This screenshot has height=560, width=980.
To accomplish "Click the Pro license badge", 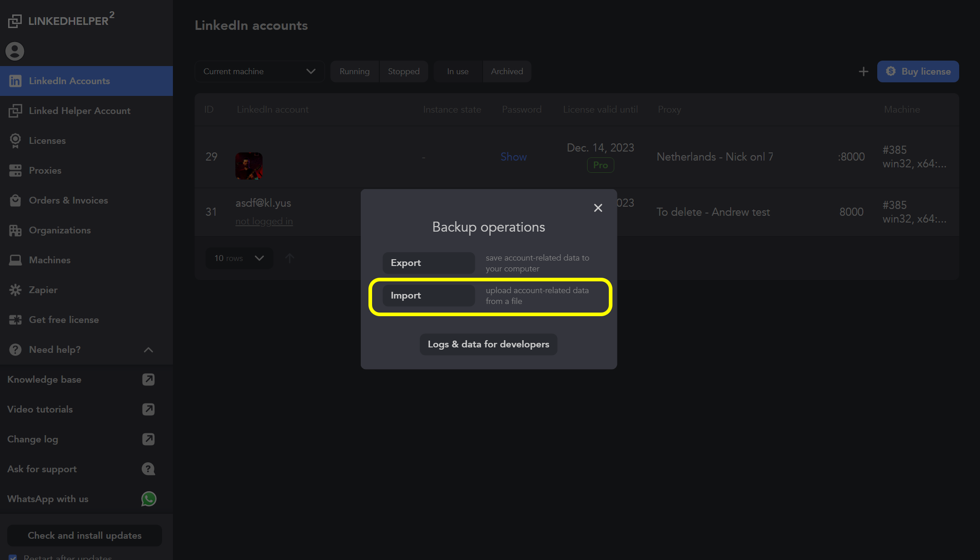I will [x=600, y=165].
